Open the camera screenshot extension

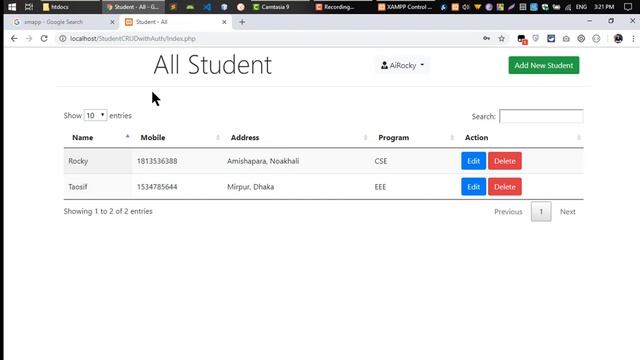click(566, 38)
